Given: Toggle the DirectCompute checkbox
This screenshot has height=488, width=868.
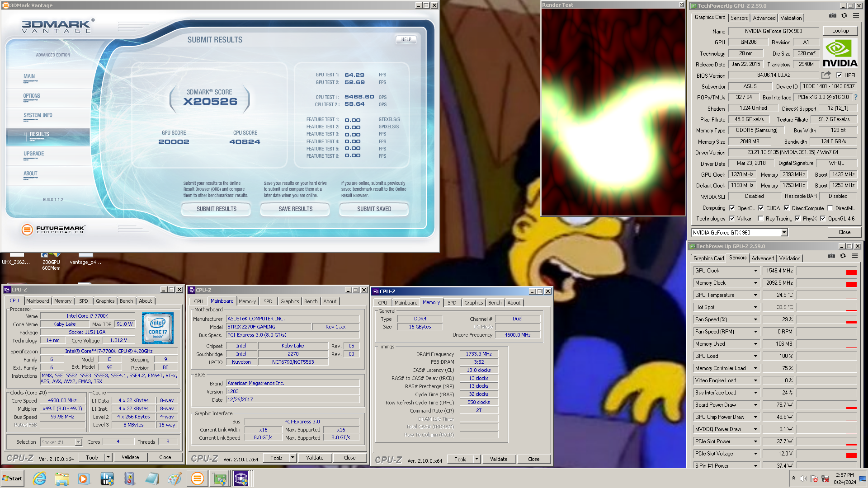Looking at the screenshot, I should pyautogui.click(x=787, y=208).
